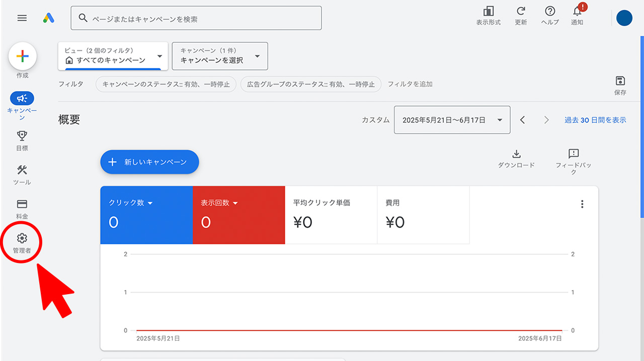This screenshot has height=361, width=644.
Task: Select the 平均クリック単価 scorecard
Action: [x=331, y=215]
